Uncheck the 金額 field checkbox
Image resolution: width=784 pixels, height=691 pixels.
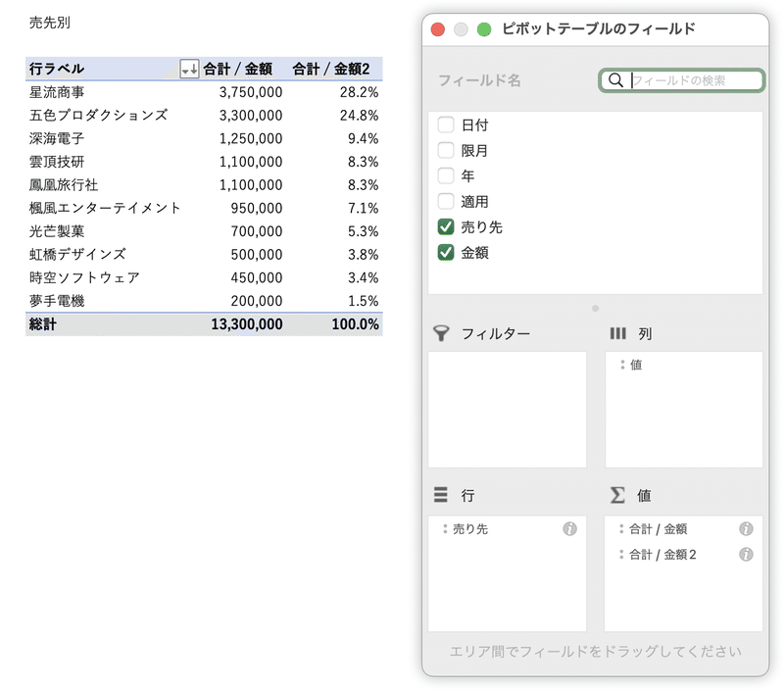(x=446, y=253)
